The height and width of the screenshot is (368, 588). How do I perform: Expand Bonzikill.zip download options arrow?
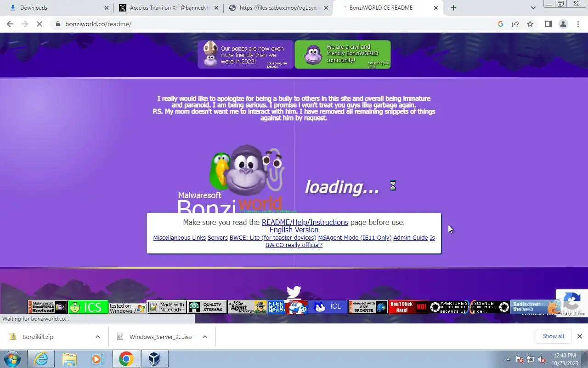pyautogui.click(x=98, y=337)
